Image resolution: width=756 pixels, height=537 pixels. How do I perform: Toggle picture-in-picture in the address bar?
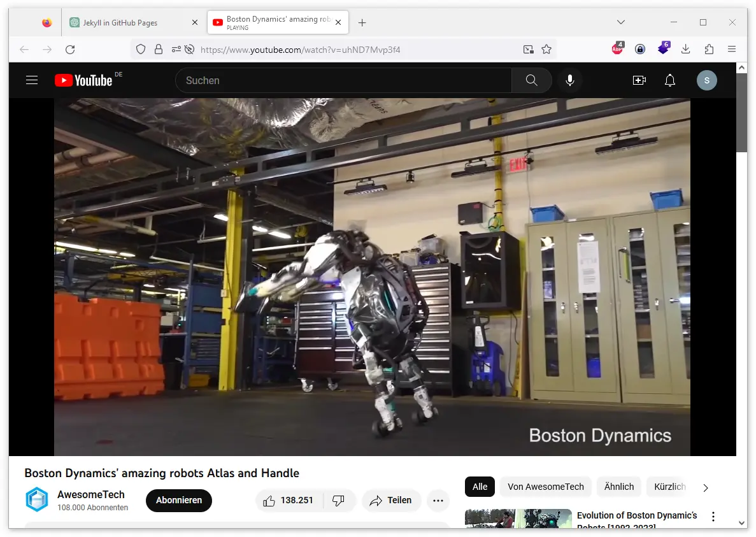tap(527, 50)
